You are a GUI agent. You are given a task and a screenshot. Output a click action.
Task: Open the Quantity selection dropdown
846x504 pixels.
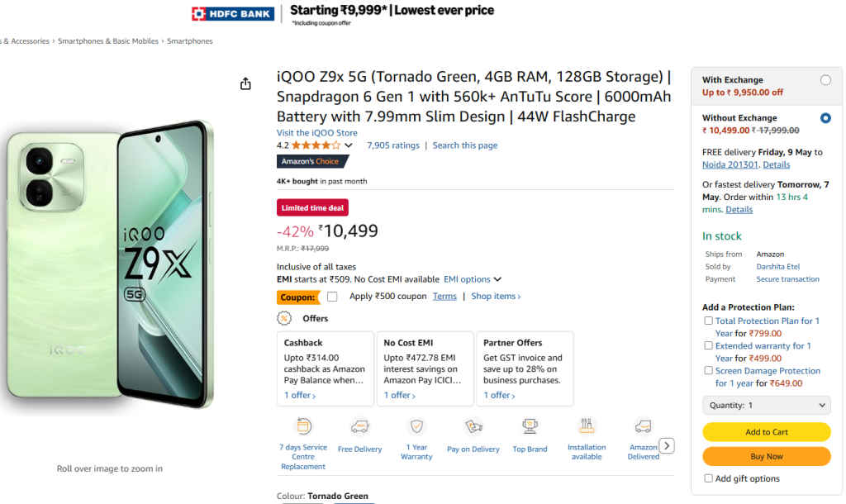coord(766,405)
